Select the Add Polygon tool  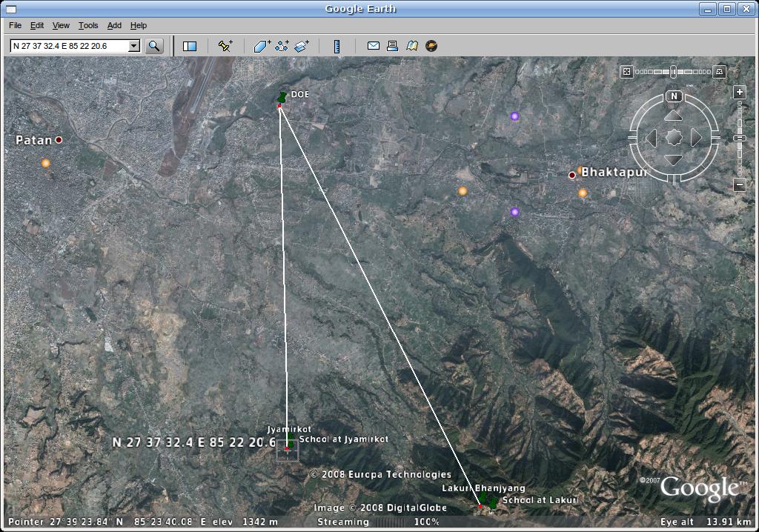[x=262, y=46]
